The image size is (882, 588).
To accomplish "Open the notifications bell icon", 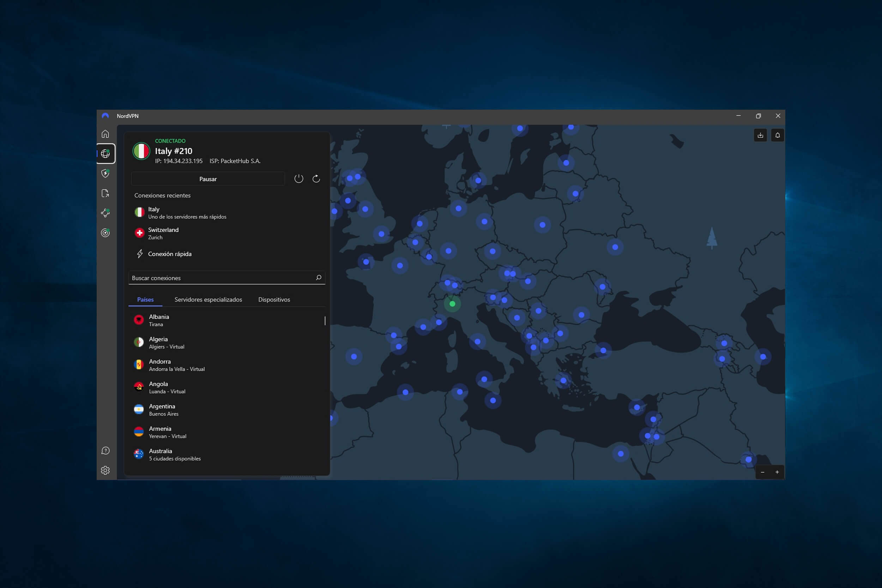I will point(777,135).
